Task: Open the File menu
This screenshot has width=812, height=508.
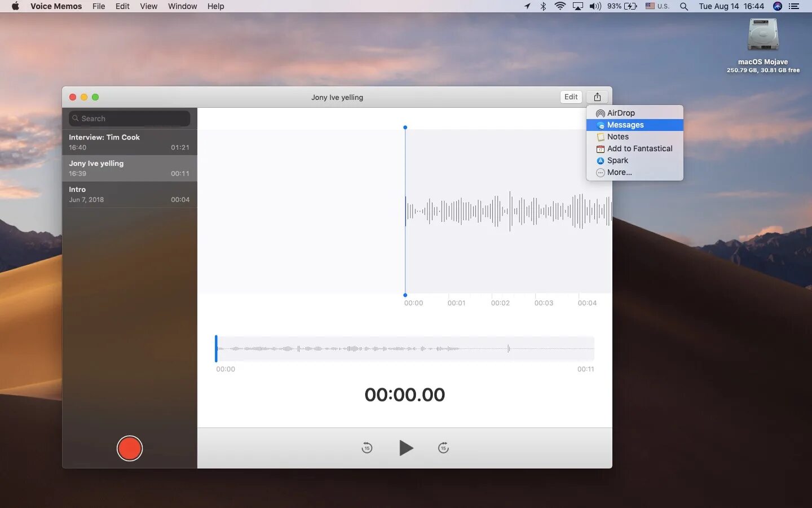Action: pyautogui.click(x=99, y=6)
